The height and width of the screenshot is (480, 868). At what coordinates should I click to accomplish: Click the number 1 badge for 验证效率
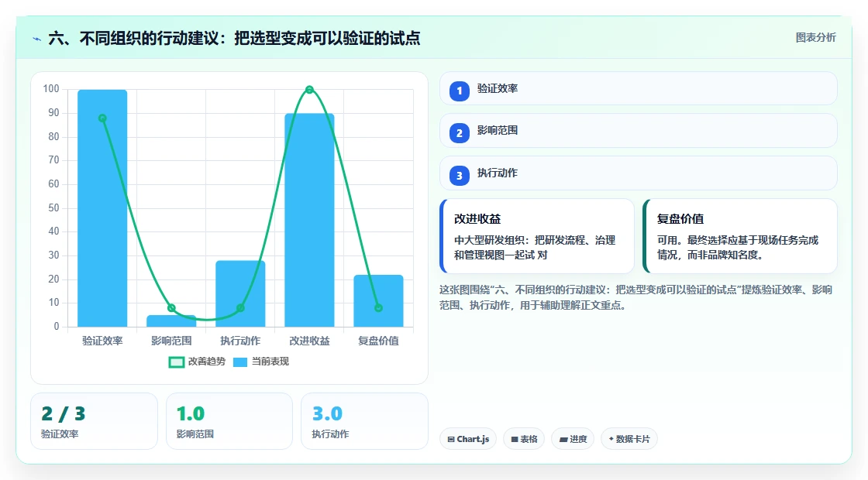[459, 91]
